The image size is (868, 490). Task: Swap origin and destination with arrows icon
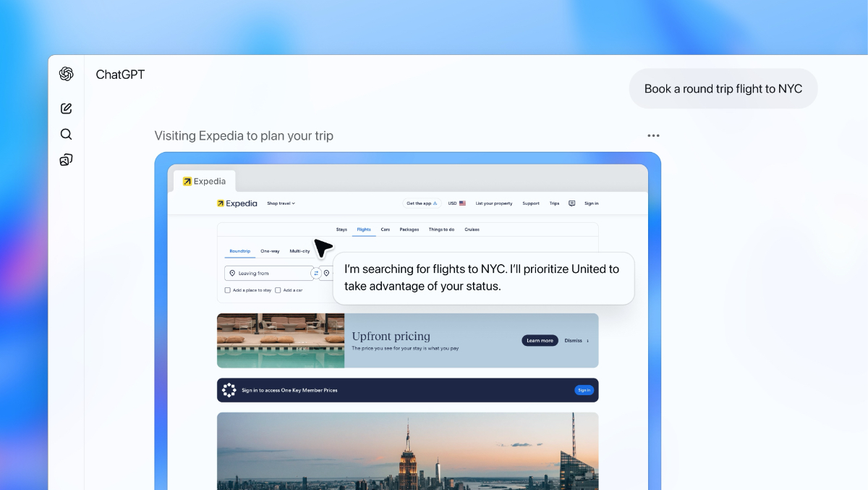(316, 273)
